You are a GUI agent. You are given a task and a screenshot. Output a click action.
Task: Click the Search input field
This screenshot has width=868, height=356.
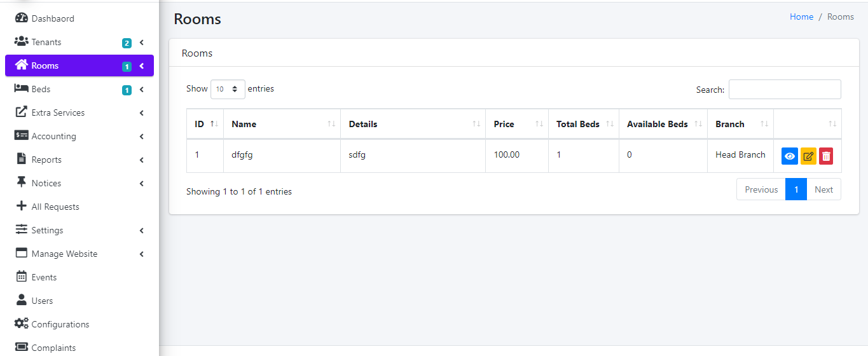785,90
